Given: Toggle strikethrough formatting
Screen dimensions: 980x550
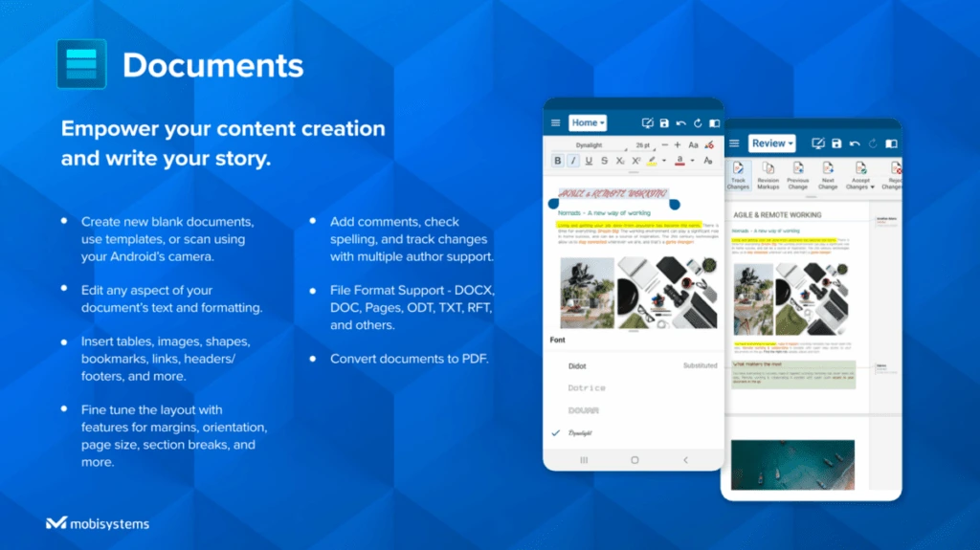Looking at the screenshot, I should tap(605, 161).
